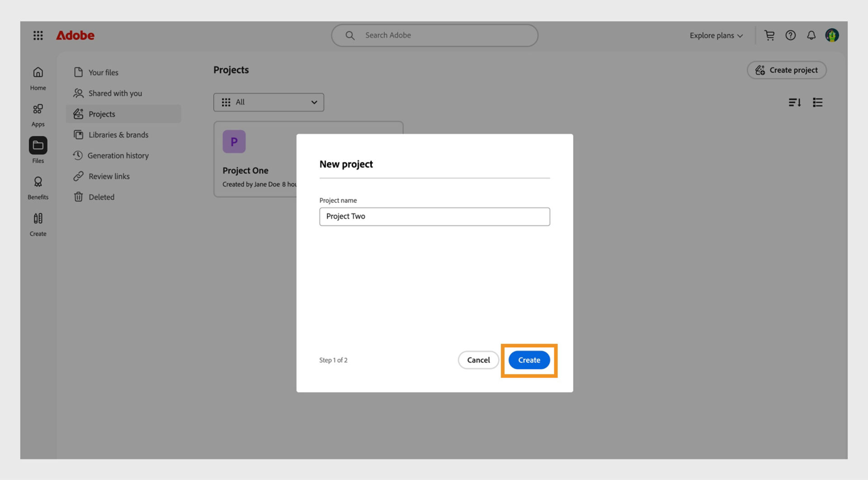
Task: Open Benefits from the left sidebar
Action: (x=38, y=187)
